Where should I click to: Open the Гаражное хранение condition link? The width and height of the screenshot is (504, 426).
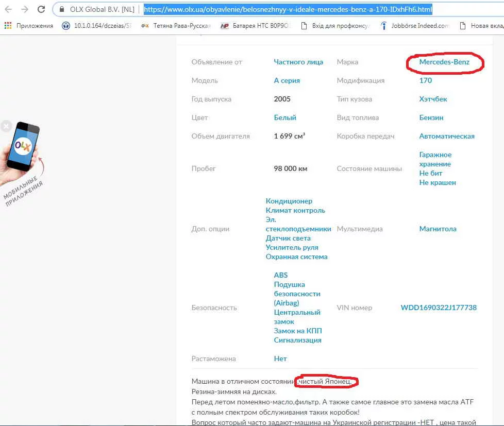pos(435,159)
